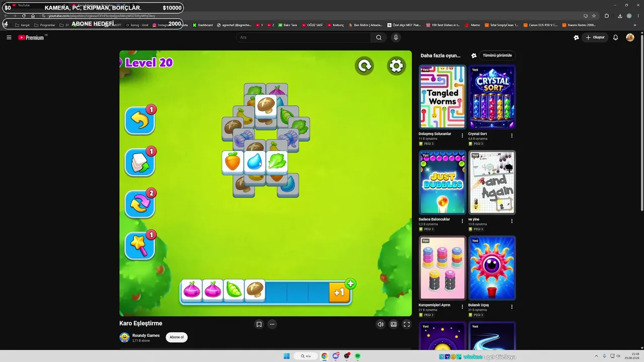Image resolution: width=644 pixels, height=362 pixels.
Task: Use the shuffle booster with two arrows
Action: pos(140,204)
